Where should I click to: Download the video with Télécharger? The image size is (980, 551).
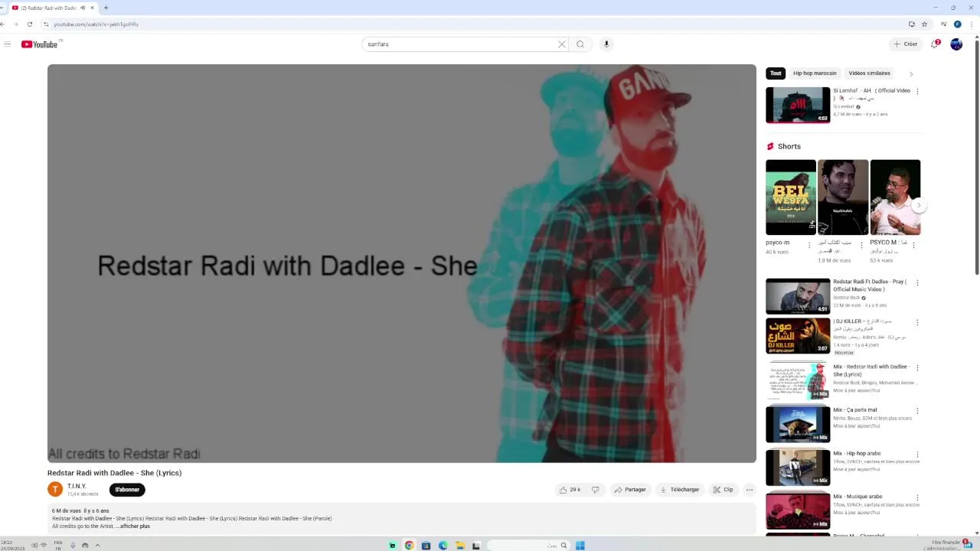pos(680,490)
